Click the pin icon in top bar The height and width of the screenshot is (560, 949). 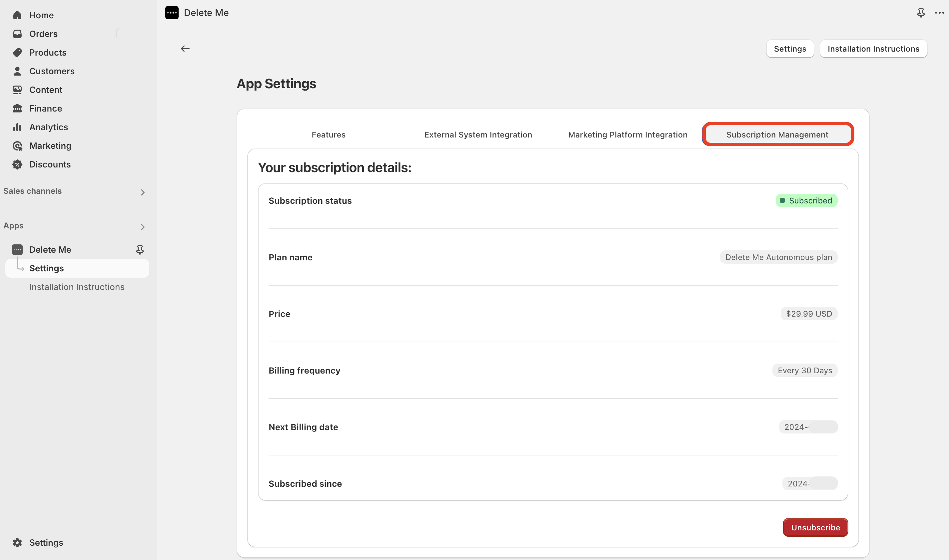(921, 13)
